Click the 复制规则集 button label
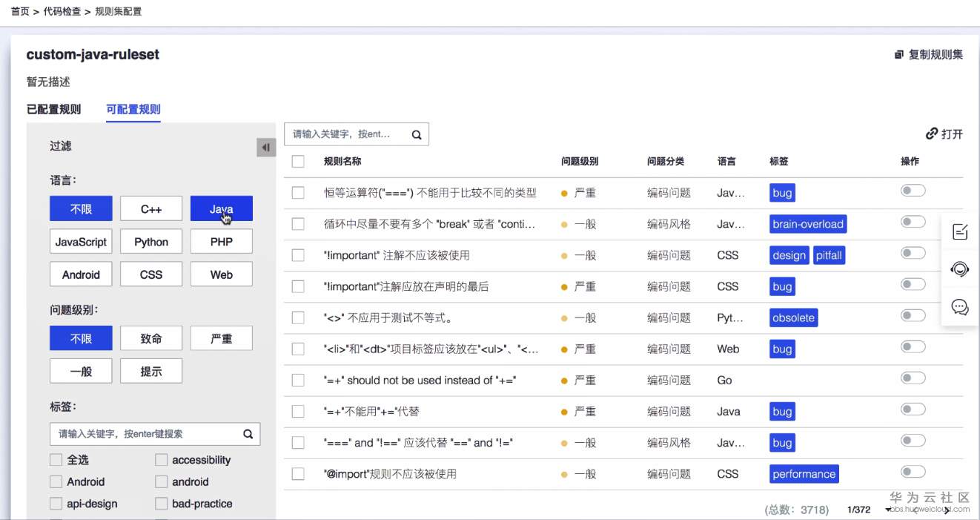The width and height of the screenshot is (980, 520). (x=936, y=55)
